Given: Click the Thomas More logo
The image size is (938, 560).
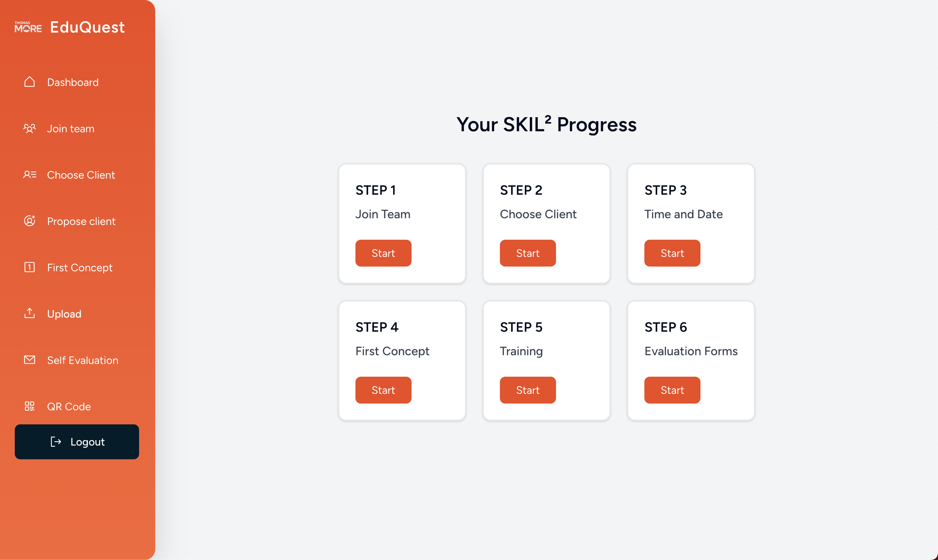Looking at the screenshot, I should 28,27.
